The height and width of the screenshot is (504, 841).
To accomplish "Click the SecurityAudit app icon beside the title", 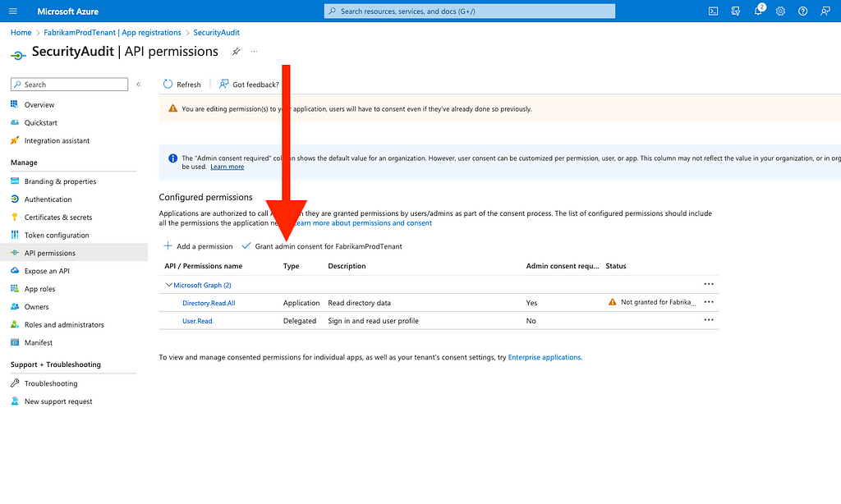I will point(18,55).
